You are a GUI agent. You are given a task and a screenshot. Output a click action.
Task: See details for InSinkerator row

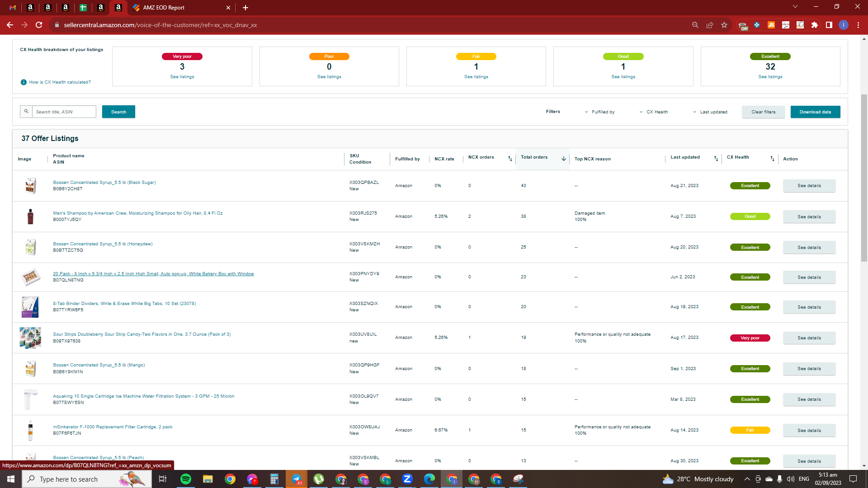tap(809, 431)
